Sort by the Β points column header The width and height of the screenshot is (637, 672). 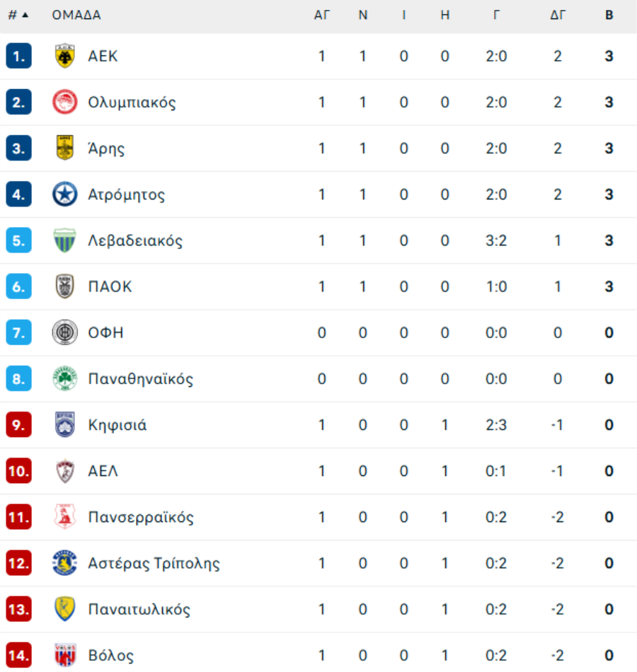pos(609,15)
